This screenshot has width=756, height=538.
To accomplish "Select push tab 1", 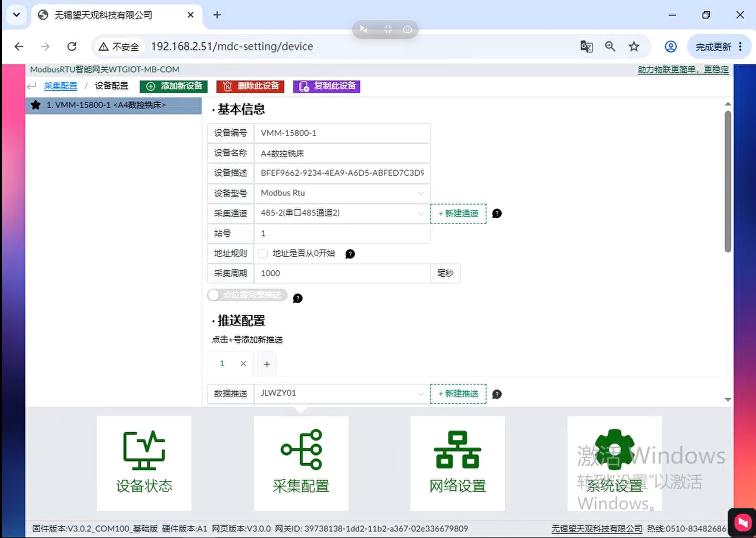I will click(222, 363).
